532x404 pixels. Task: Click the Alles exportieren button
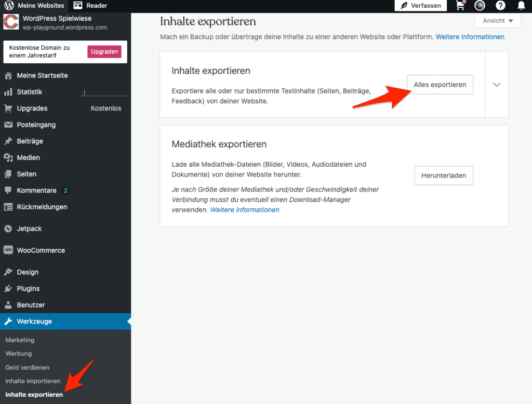click(440, 85)
